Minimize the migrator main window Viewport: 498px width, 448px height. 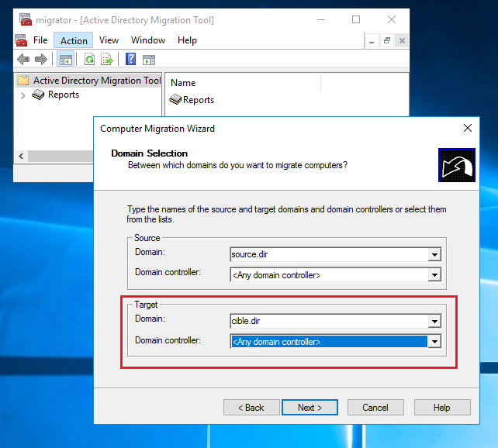click(x=321, y=19)
